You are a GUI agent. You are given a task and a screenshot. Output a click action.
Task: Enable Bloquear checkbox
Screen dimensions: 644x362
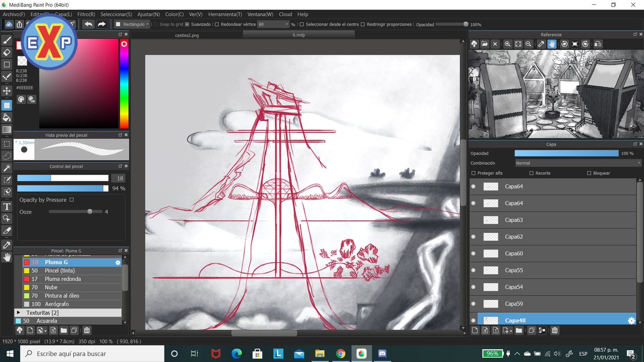tap(589, 173)
